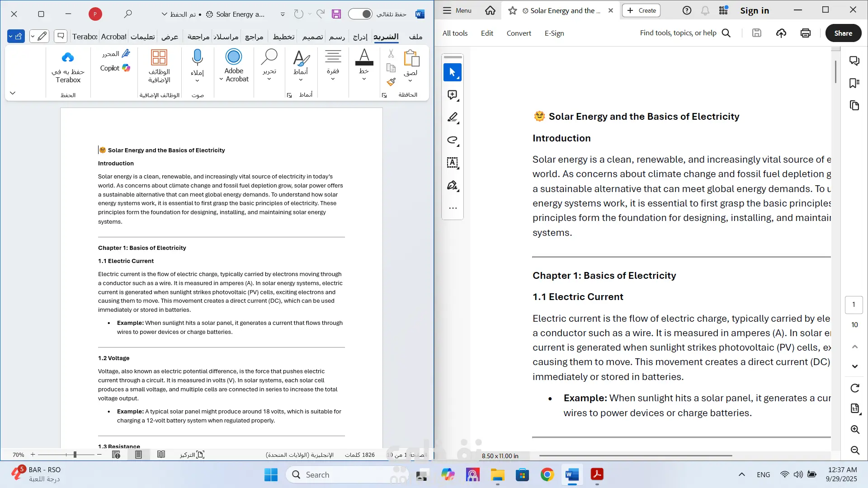The width and height of the screenshot is (868, 488).
Task: Open the Acrobat bookmarks panel icon
Action: (x=854, y=83)
